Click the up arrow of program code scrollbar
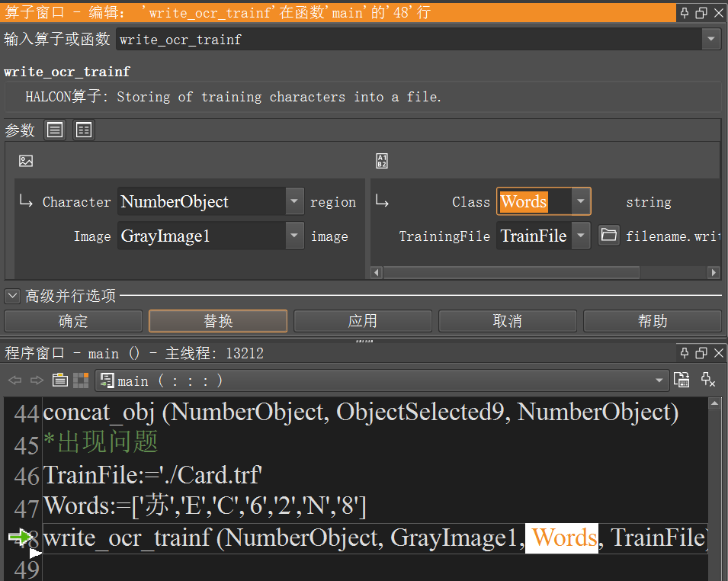The width and height of the screenshot is (728, 581). [x=715, y=403]
